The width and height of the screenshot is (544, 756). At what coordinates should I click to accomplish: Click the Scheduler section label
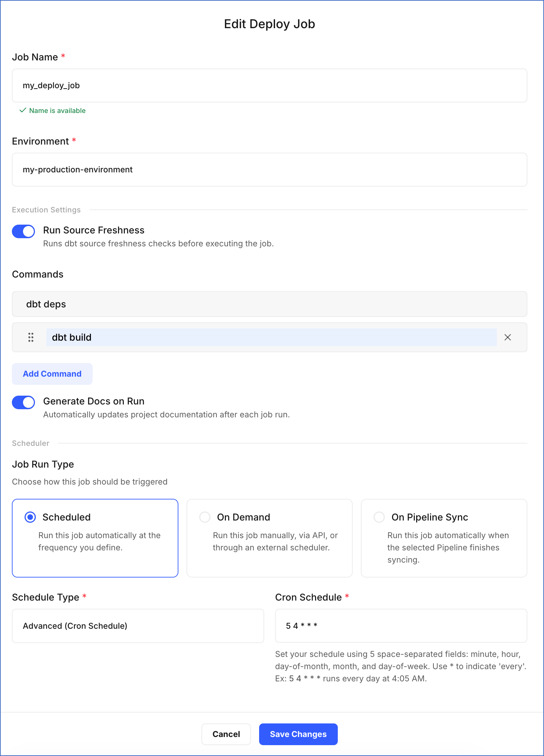[31, 443]
